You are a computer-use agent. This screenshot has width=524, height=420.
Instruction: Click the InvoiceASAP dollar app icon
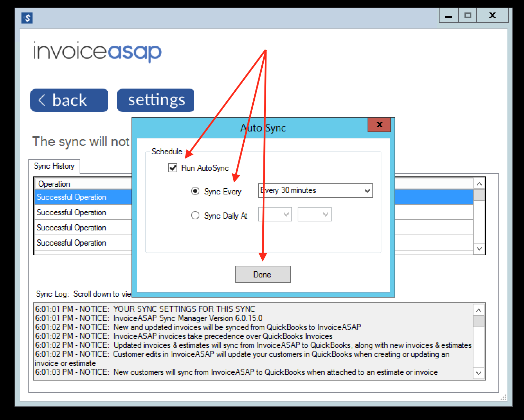(x=27, y=18)
